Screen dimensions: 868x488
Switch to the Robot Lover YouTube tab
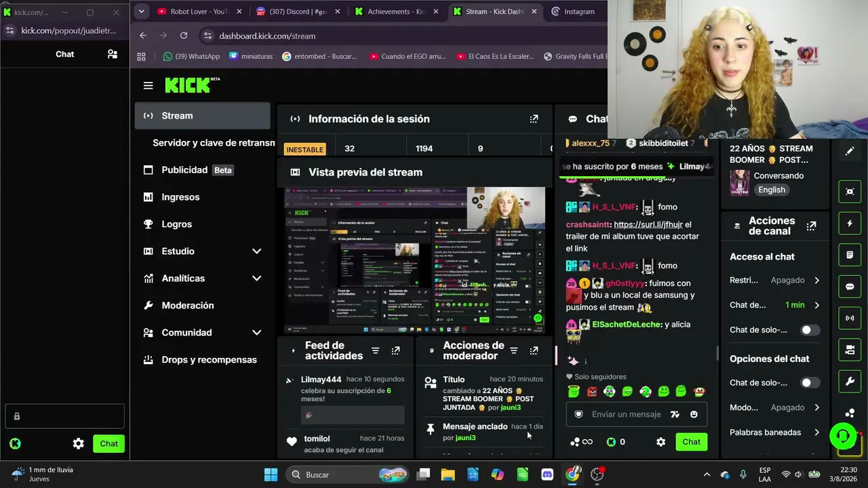[x=199, y=12]
